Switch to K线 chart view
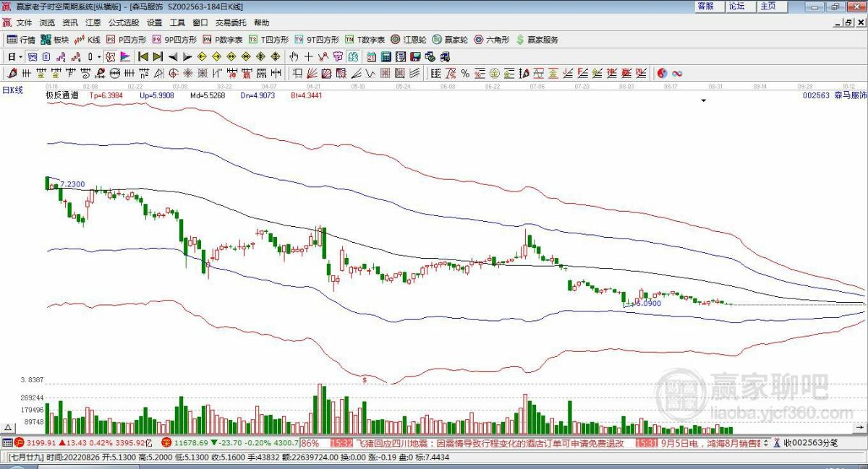Image resolution: width=868 pixels, height=469 pixels. click(88, 40)
